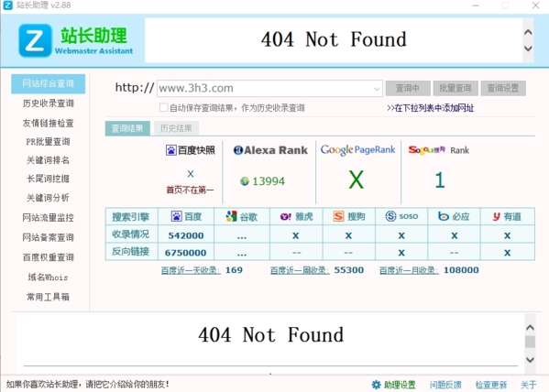This screenshot has width=549, height=392.
Task: Click the bottom panel scroll down arrow
Action: point(530,360)
